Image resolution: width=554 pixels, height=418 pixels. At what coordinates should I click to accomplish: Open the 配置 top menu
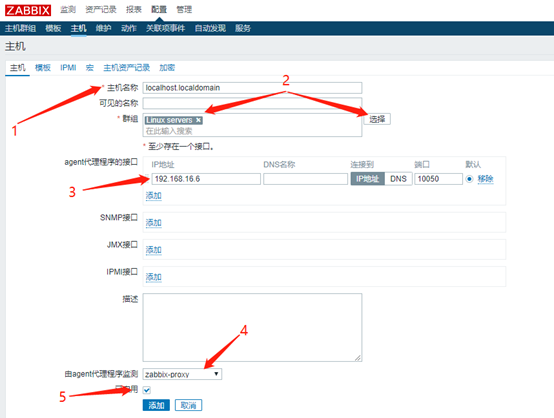159,10
